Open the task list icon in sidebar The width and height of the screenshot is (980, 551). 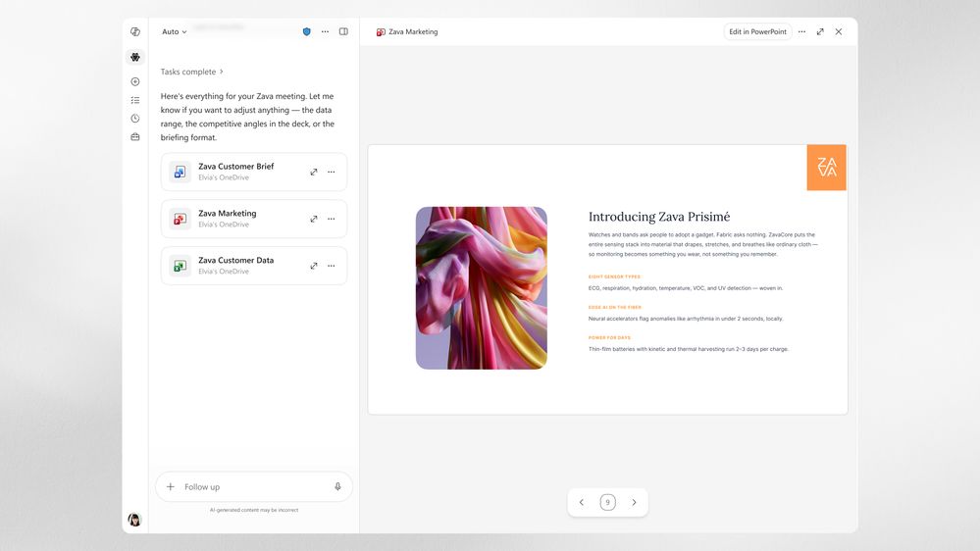(135, 100)
